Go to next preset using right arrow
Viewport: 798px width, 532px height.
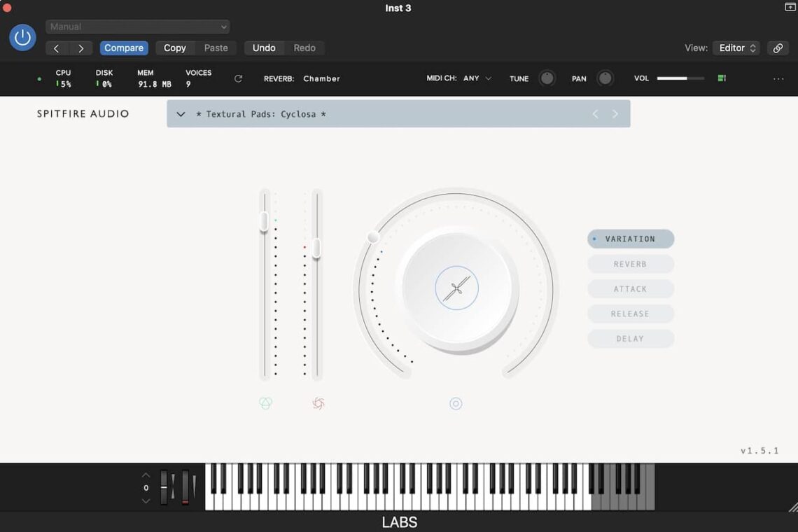615,114
